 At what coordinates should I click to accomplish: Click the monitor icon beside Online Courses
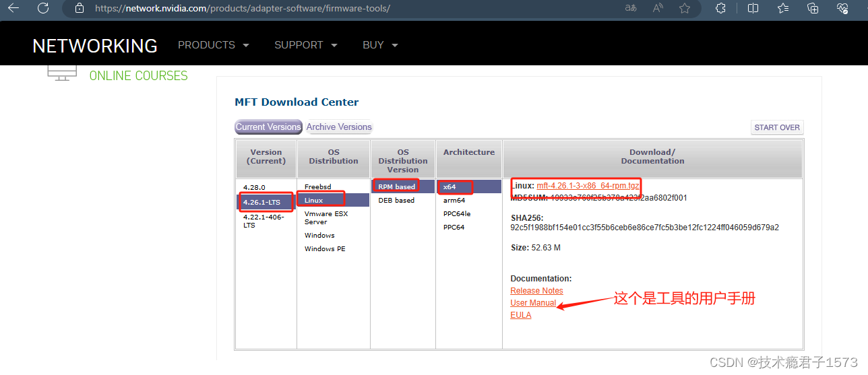[62, 73]
